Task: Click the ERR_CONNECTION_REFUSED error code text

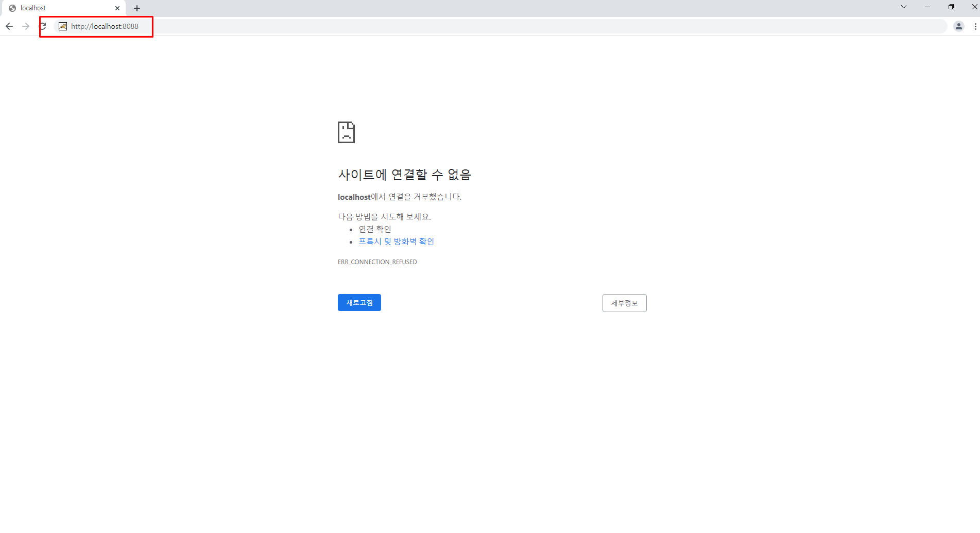Action: click(377, 262)
